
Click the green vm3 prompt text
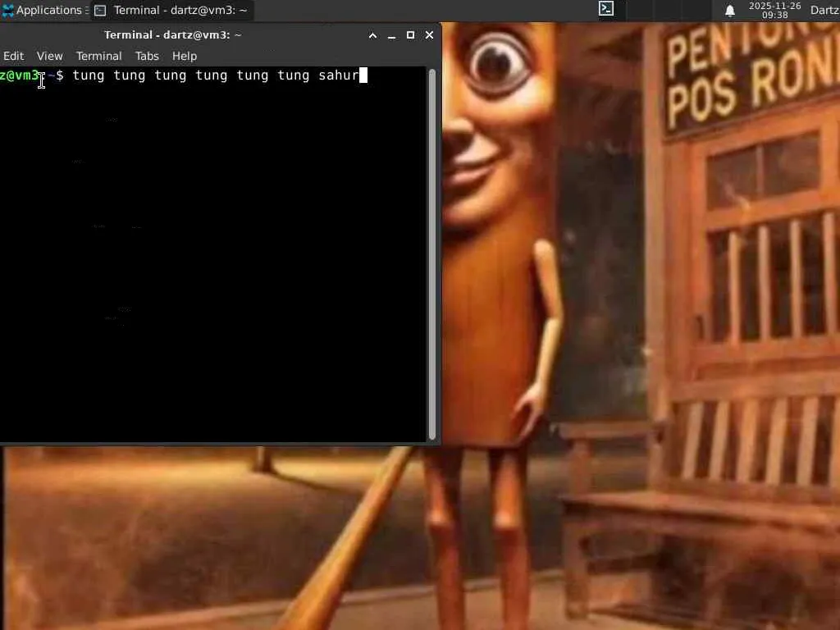click(x=20, y=75)
